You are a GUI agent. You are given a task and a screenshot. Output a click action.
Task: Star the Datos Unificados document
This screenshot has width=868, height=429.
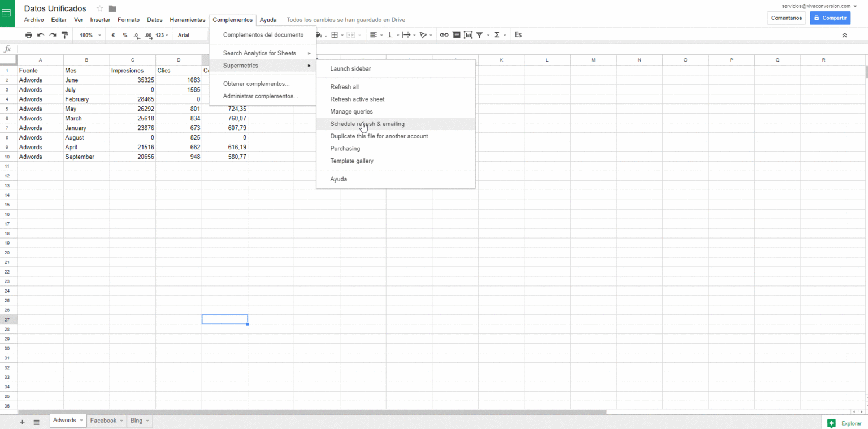[100, 8]
